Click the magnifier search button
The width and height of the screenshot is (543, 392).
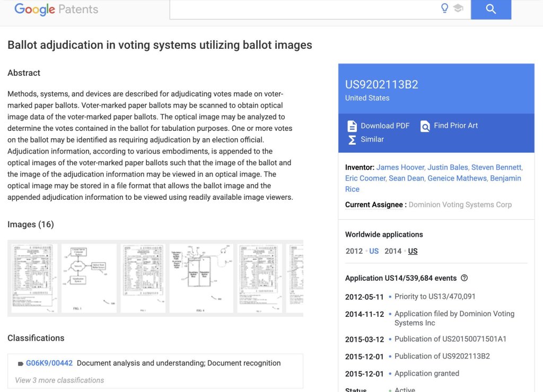(x=491, y=9)
